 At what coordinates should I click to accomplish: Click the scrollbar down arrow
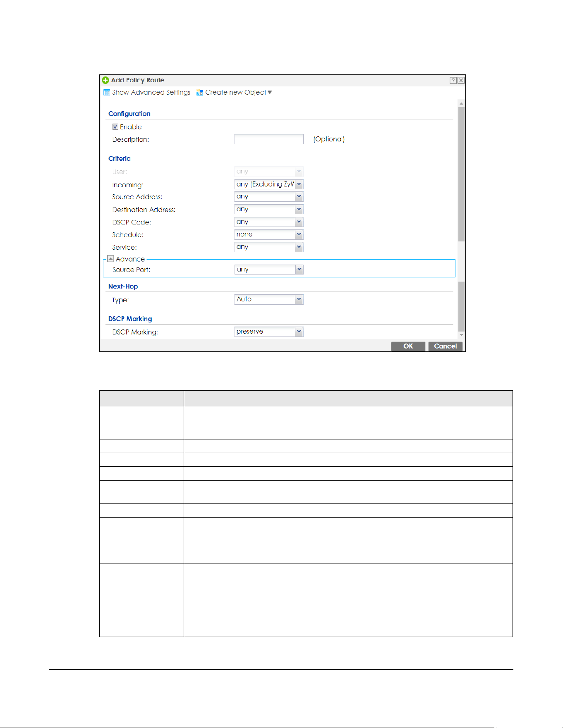click(461, 335)
